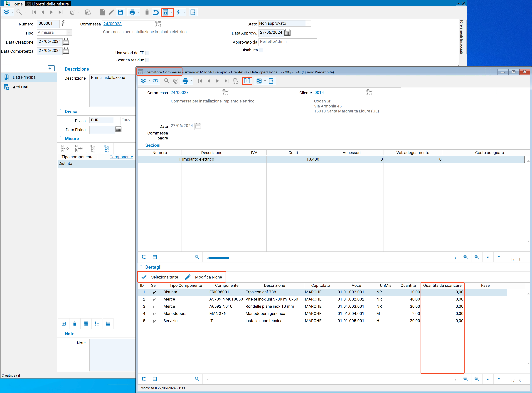Collapse the Dettagli section
532x393 pixels.
141,266
